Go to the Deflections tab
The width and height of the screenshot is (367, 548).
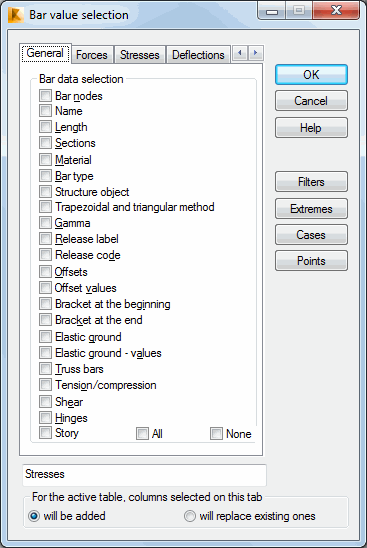(x=198, y=55)
